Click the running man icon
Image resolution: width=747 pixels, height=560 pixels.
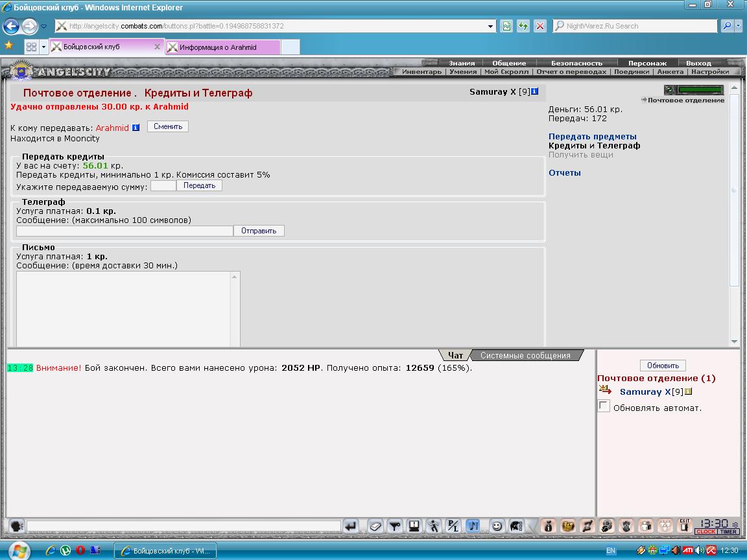[434, 526]
